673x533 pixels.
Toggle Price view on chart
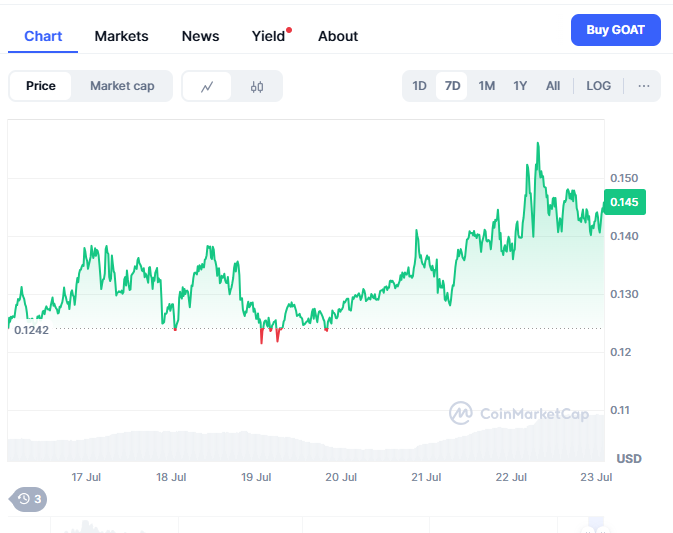click(41, 86)
